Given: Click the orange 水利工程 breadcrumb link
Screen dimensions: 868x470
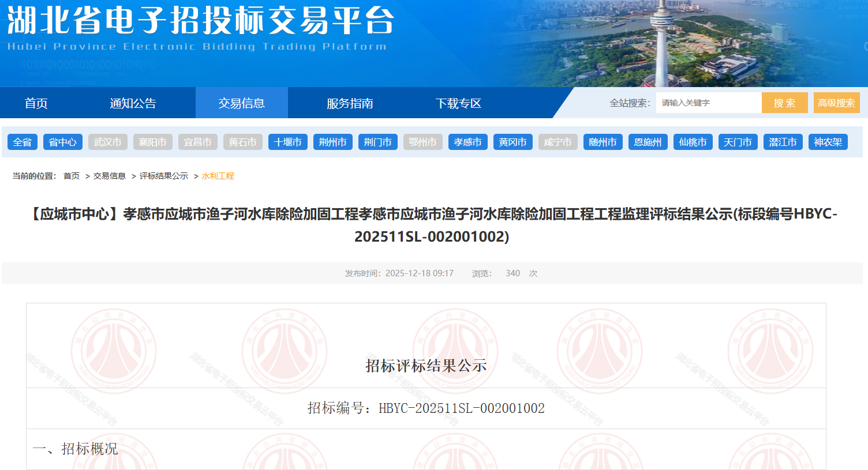Looking at the screenshot, I should pos(218,176).
